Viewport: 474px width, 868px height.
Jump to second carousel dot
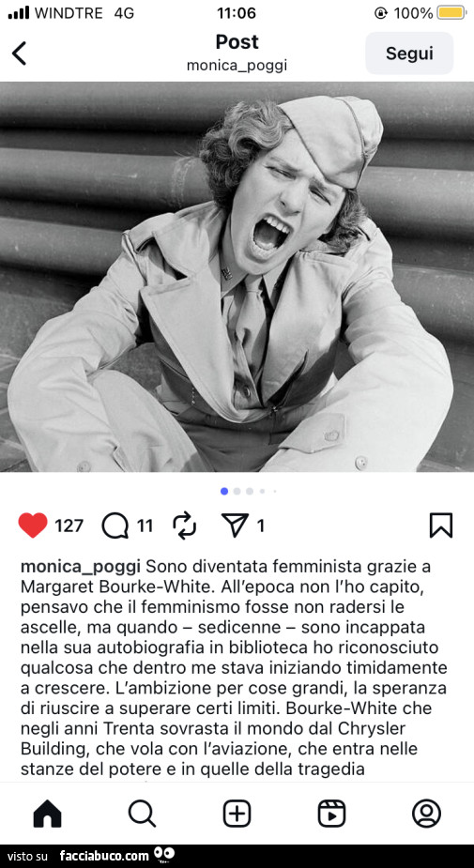[237, 491]
